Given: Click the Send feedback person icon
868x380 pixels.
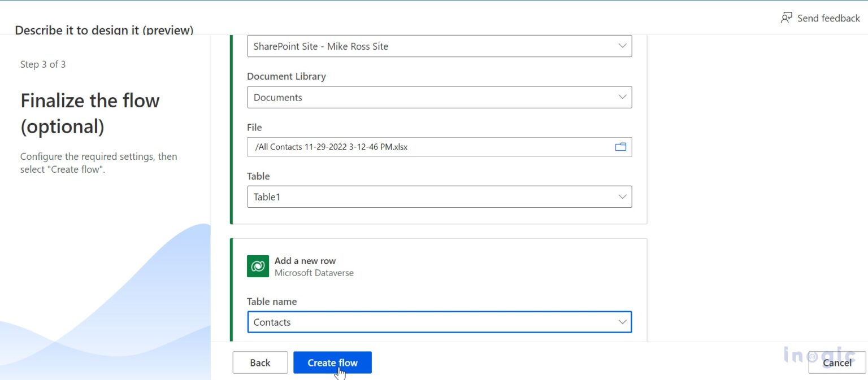Looking at the screenshot, I should [x=786, y=18].
